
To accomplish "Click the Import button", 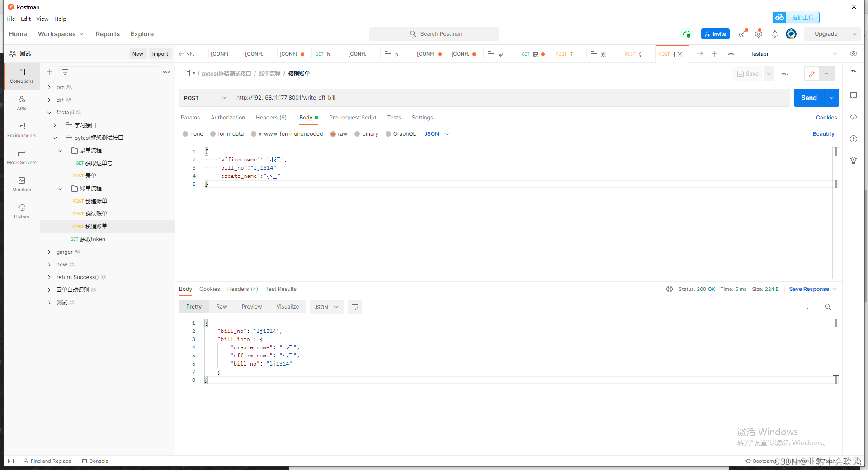I will click(x=160, y=54).
